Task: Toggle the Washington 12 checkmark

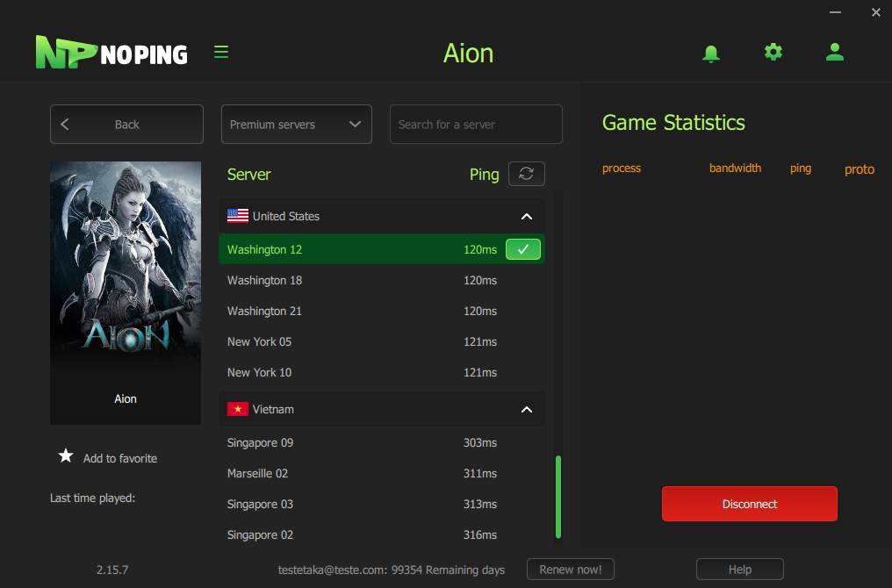Action: point(522,249)
